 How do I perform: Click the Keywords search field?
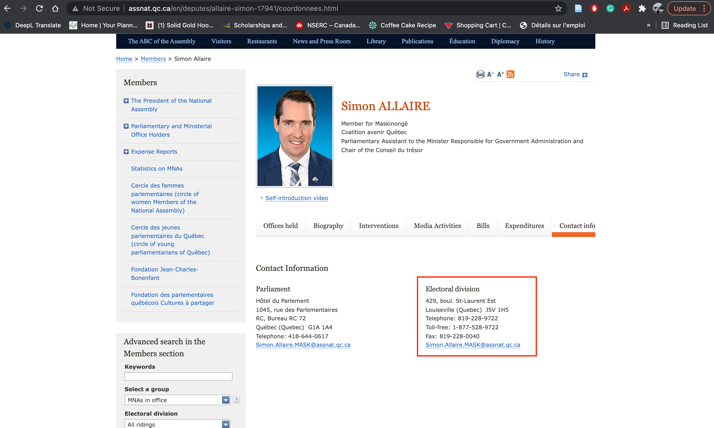(178, 377)
